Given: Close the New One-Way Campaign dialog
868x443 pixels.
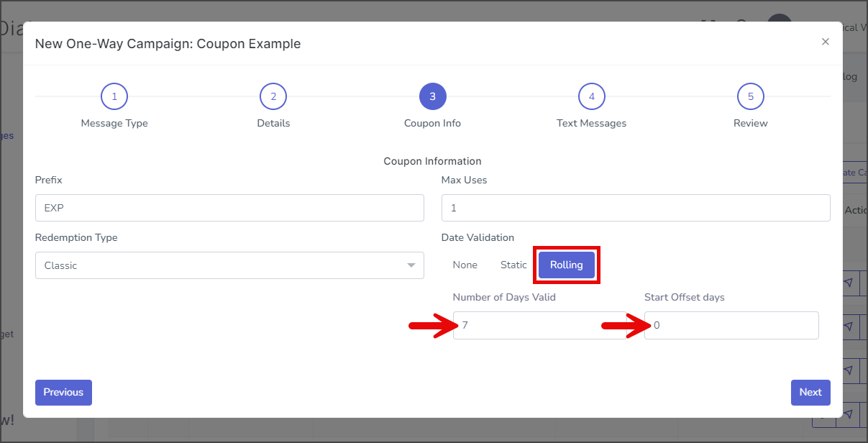Looking at the screenshot, I should tap(826, 42).
